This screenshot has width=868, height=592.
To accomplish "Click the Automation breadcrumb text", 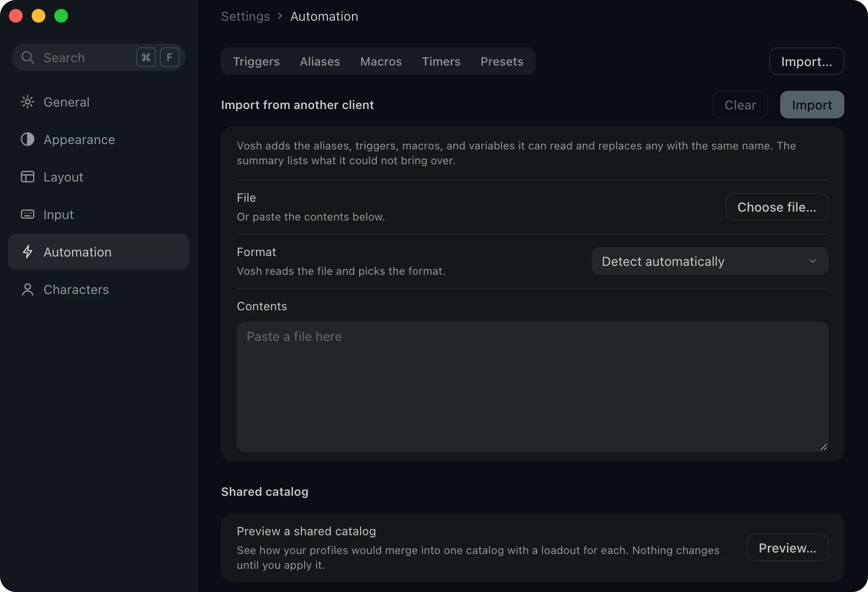I will pyautogui.click(x=324, y=16).
